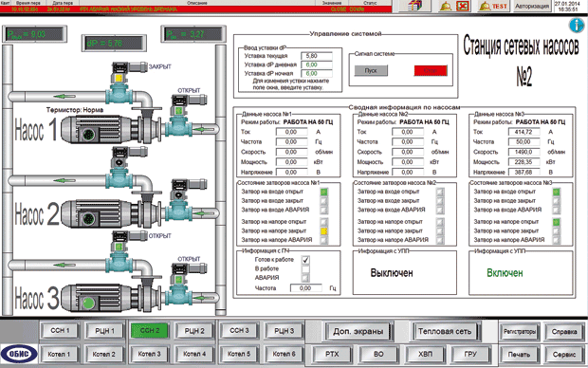The width and height of the screenshot is (588, 368).
Task: Select pump 2 inlet valve on upper pipe
Action: (x=119, y=167)
